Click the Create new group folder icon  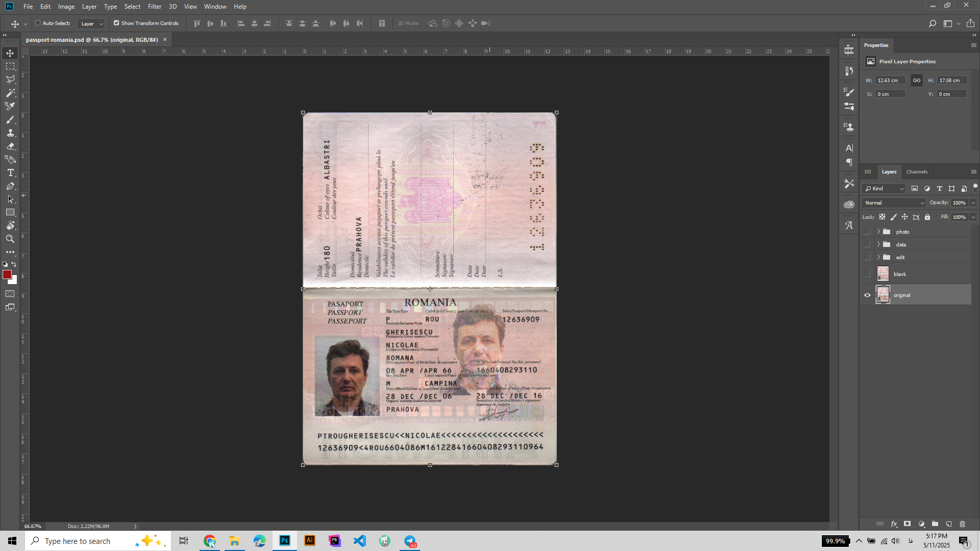(935, 524)
